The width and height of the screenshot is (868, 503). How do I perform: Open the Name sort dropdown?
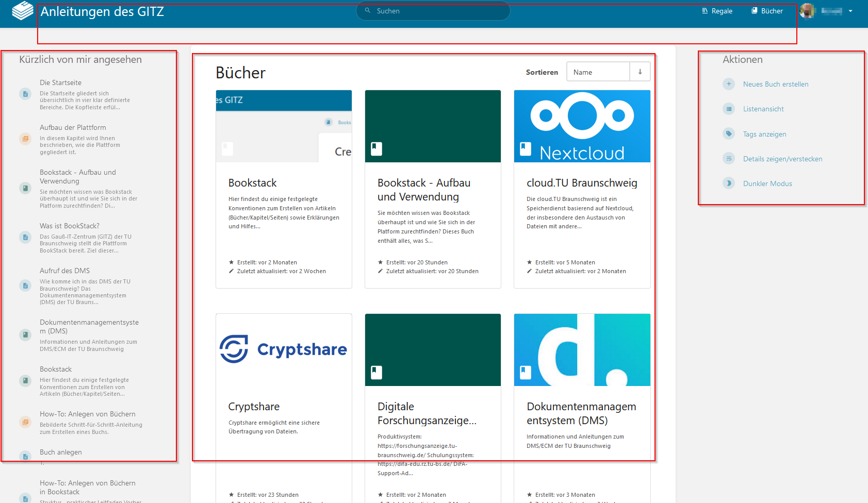click(598, 72)
